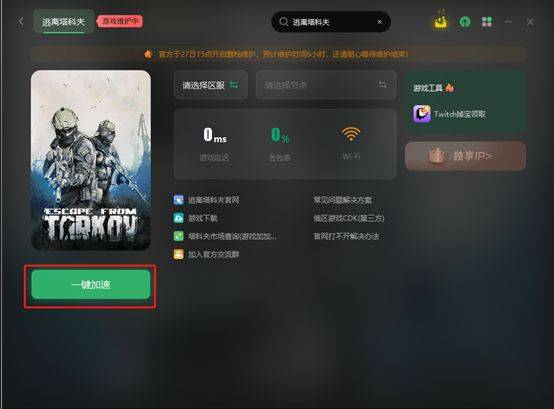Click the 游戏维护中 status tag
Viewport: 554px width, 409px height.
(x=120, y=21)
